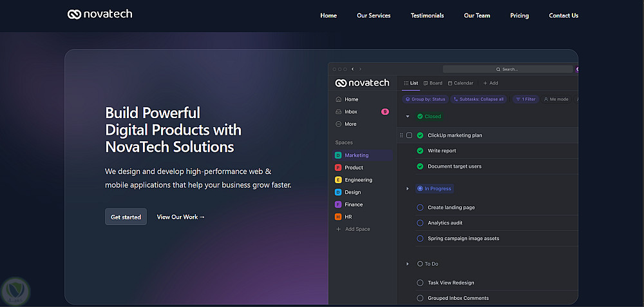644x307 pixels.
Task: Open Inbox in the app sidebar
Action: [x=346, y=112]
